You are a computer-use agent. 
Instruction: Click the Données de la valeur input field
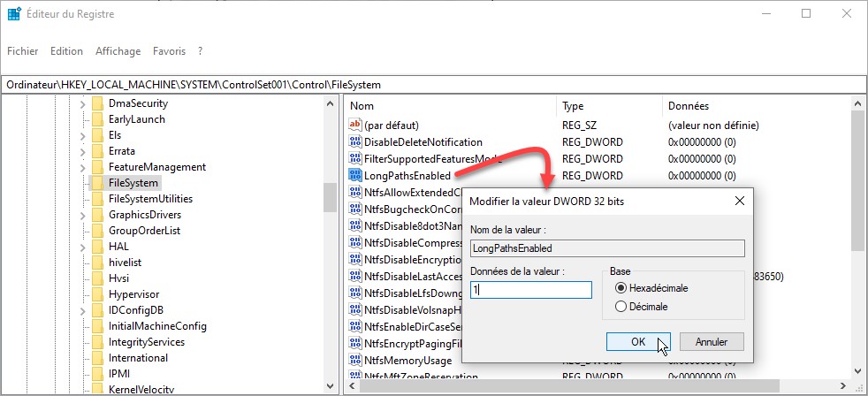(x=530, y=290)
